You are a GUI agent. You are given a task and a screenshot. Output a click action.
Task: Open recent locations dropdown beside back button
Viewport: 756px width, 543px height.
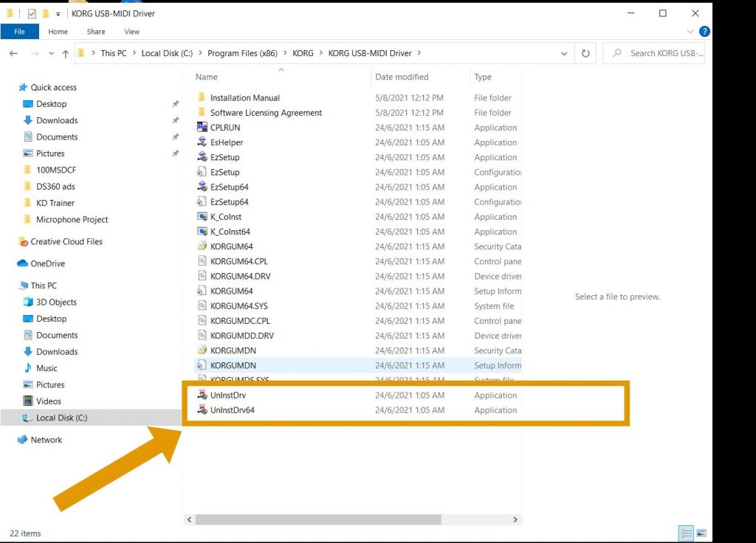coord(50,53)
